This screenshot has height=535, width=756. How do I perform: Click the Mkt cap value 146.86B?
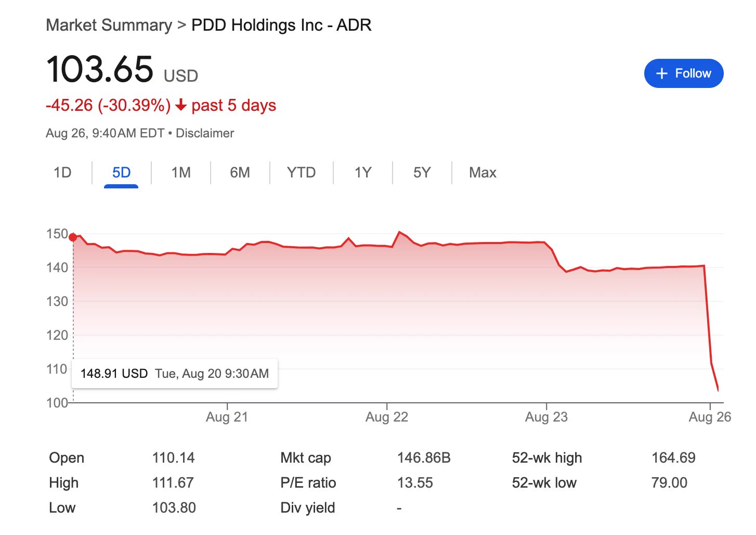coord(424,458)
